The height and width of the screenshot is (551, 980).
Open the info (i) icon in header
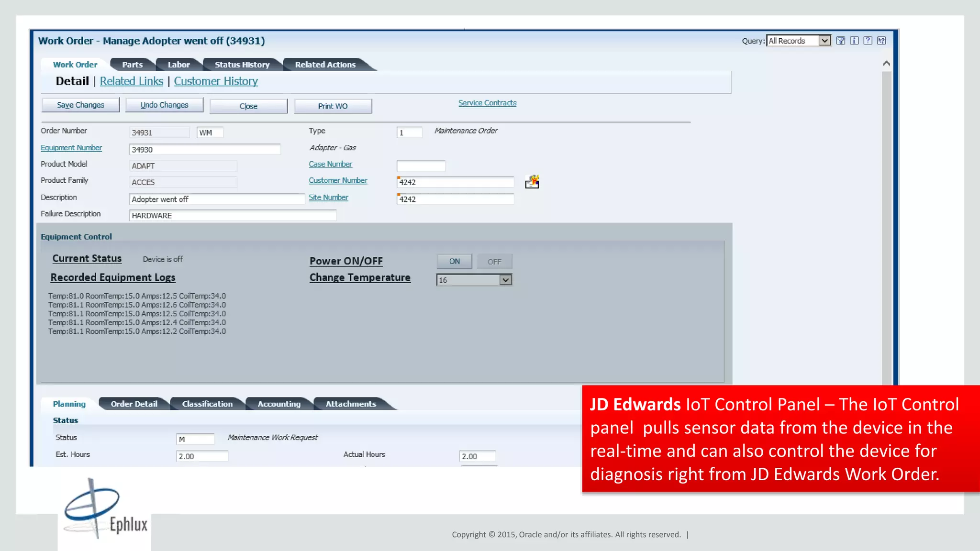[854, 41]
